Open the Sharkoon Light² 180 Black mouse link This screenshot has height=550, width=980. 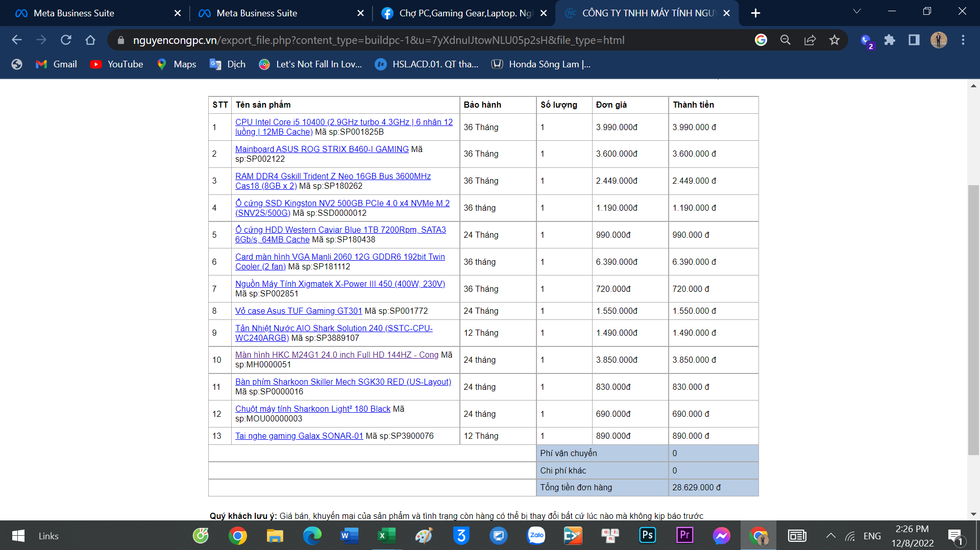coord(313,409)
